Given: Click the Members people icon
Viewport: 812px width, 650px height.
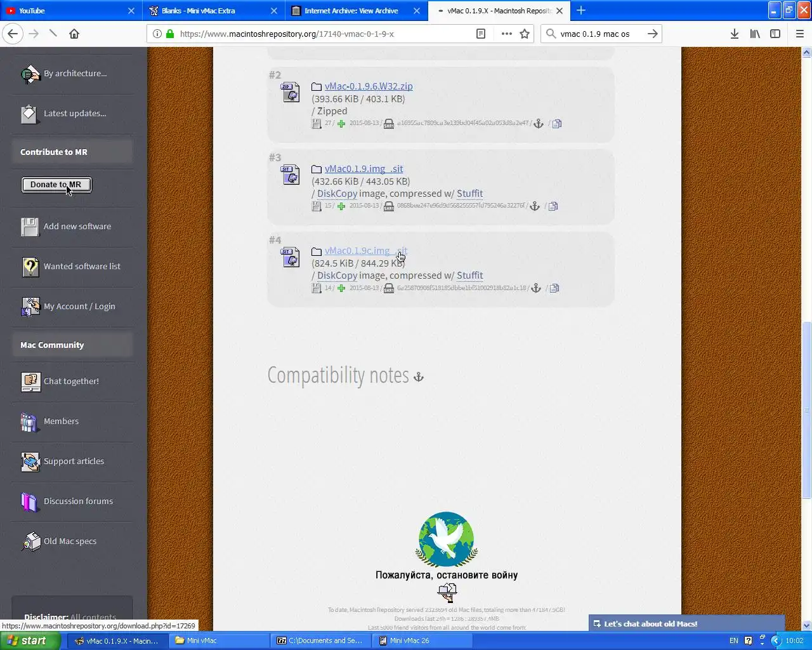Looking at the screenshot, I should 30,421.
